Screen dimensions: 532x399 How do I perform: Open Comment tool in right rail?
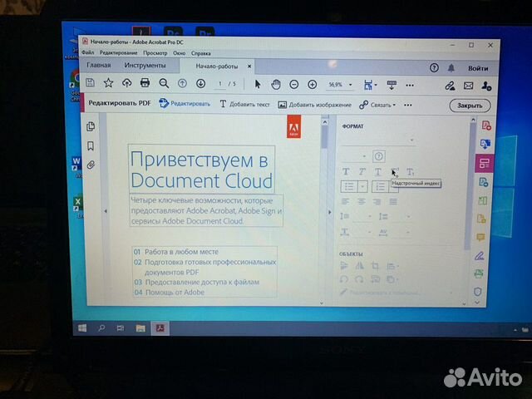click(x=480, y=237)
